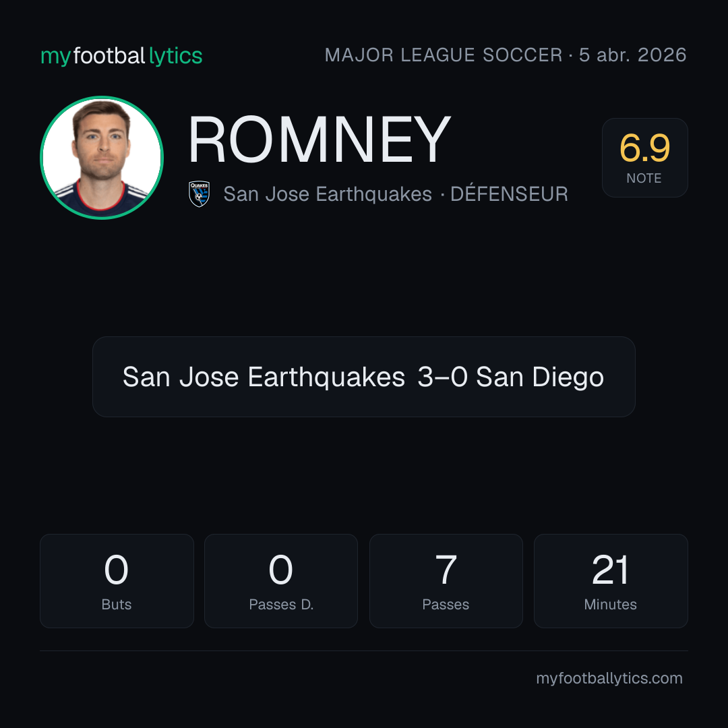Click the 21 value above Minutes

[x=610, y=570]
